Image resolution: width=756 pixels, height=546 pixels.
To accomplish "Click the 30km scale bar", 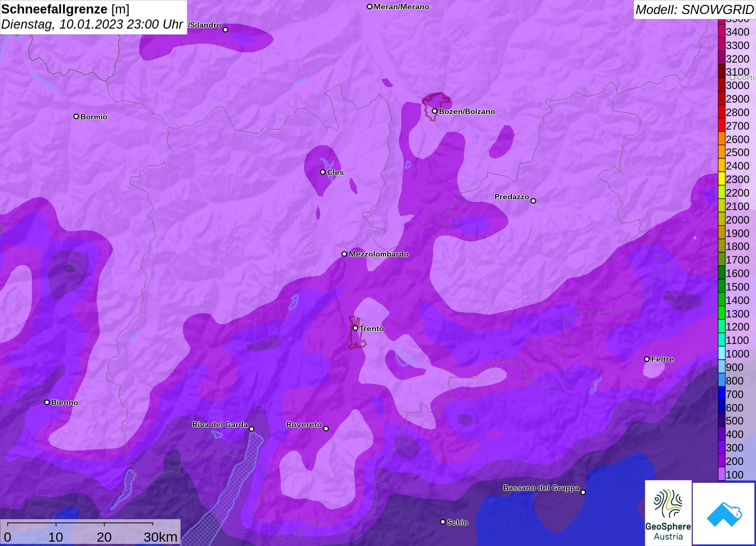I will [x=90, y=532].
